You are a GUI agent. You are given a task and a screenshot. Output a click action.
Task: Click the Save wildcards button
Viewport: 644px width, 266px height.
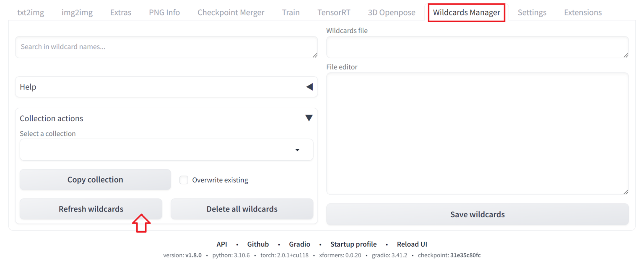477,214
